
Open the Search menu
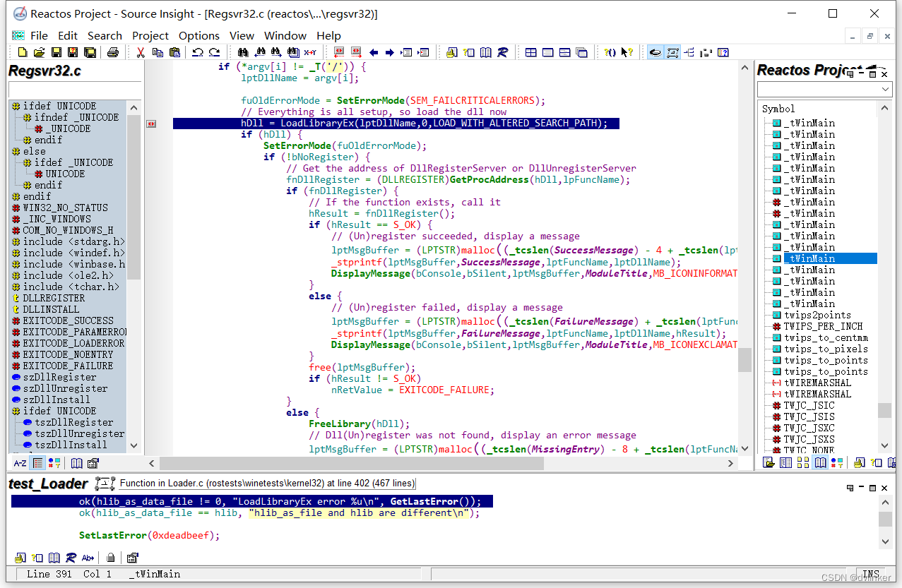105,35
